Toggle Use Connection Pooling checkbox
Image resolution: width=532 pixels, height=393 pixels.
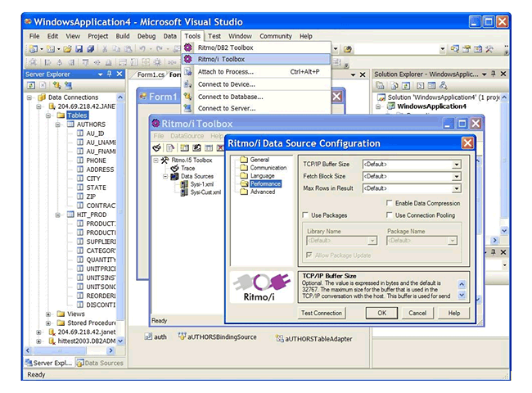coord(389,215)
